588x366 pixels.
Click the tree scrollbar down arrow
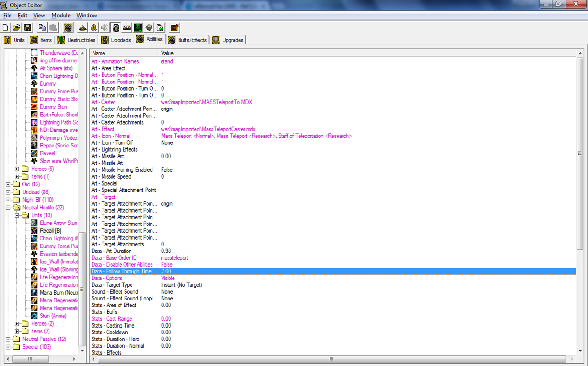pos(82,351)
